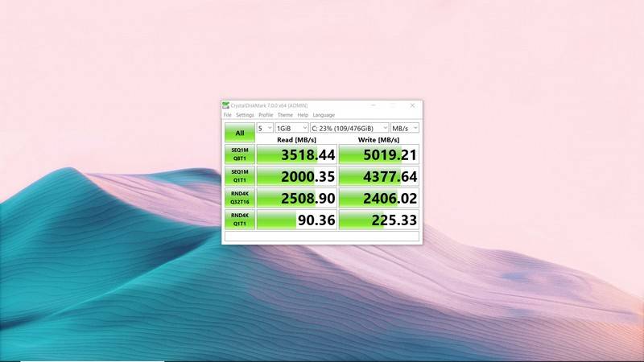Open the Help menu
The width and height of the screenshot is (644, 362).
[303, 115]
